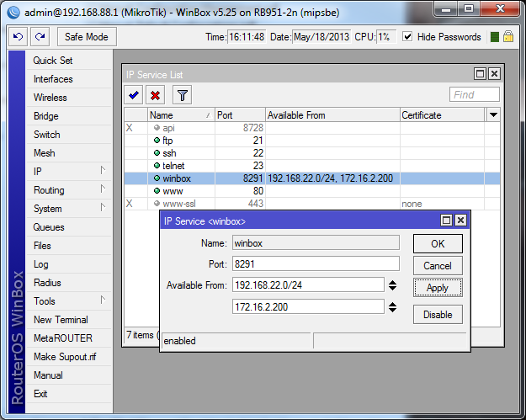Open the Files menu

[x=69, y=246]
